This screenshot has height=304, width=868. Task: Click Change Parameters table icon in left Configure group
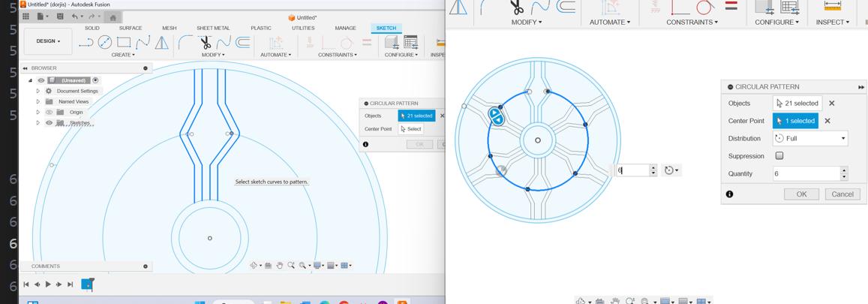[x=410, y=42]
